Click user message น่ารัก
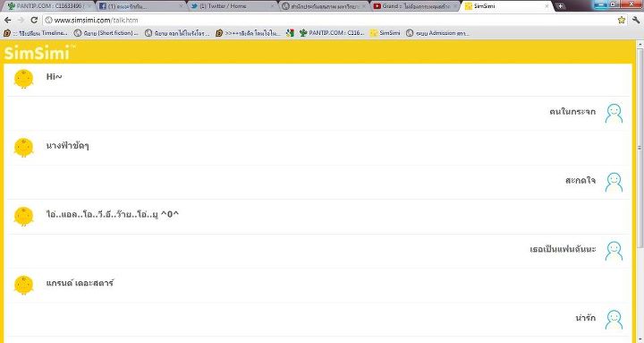Viewport: 644px width, 343px height. (x=586, y=318)
